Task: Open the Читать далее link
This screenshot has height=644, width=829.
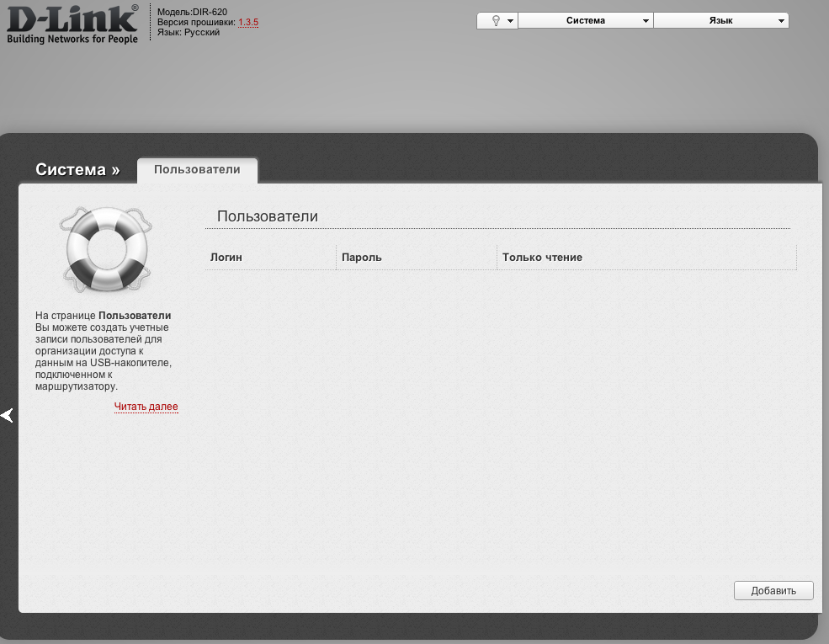Action: pos(146,406)
